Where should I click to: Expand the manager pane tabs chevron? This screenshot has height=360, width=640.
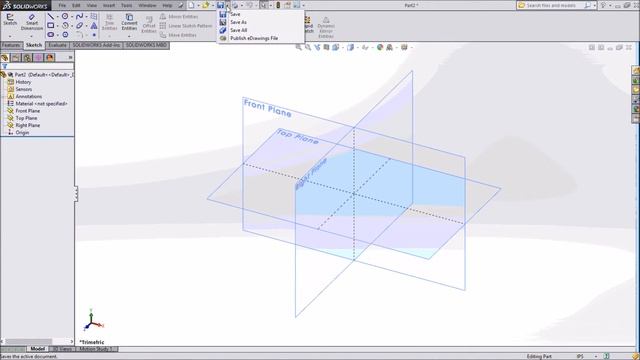pyautogui.click(x=70, y=58)
